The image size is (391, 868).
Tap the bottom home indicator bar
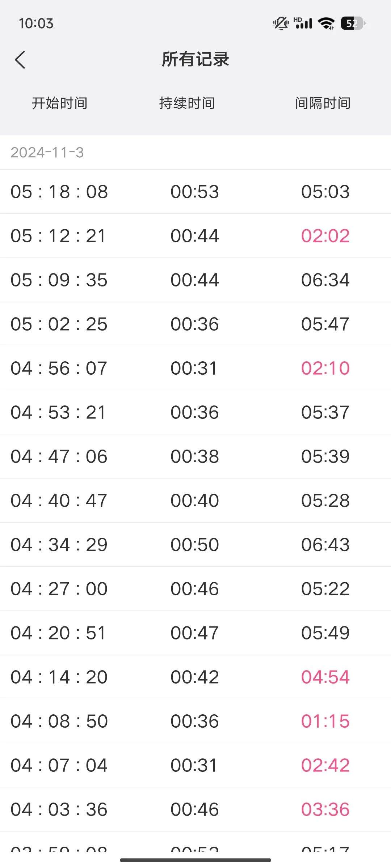[x=195, y=860]
